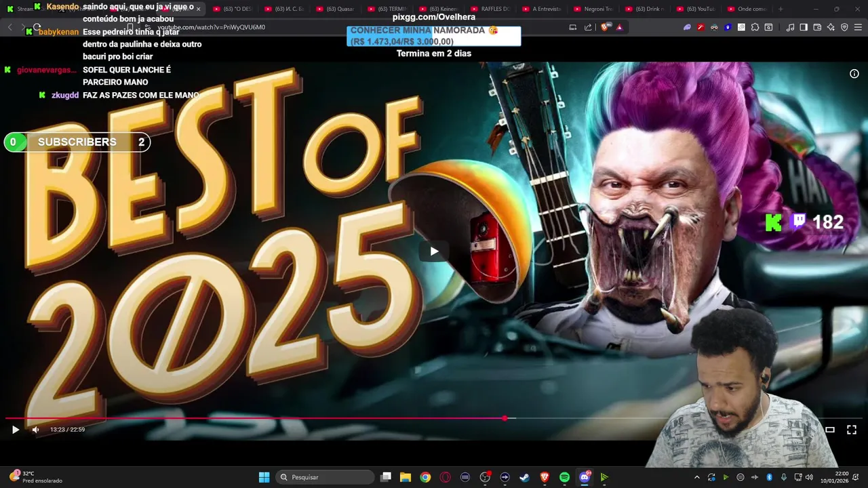The height and width of the screenshot is (488, 868).
Task: Open the microphone tray icon
Action: 784,477
